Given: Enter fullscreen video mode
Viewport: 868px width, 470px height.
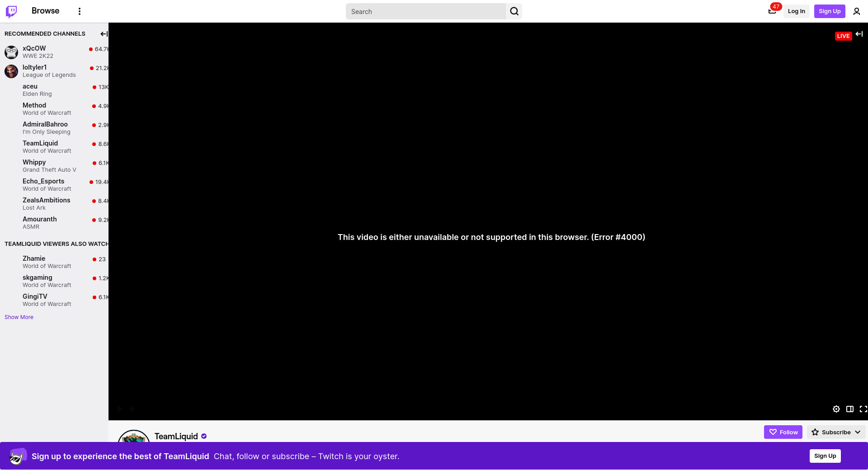Looking at the screenshot, I should 863,409.
